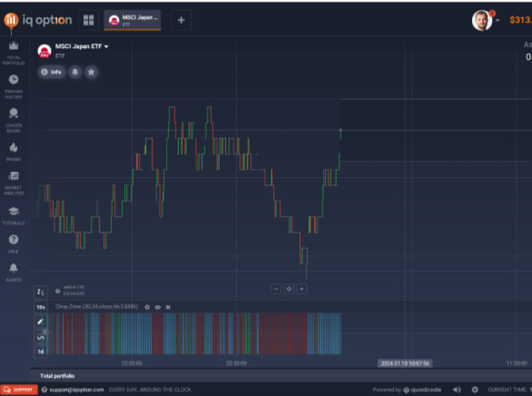Open the chart grid layout selector

pyautogui.click(x=89, y=20)
